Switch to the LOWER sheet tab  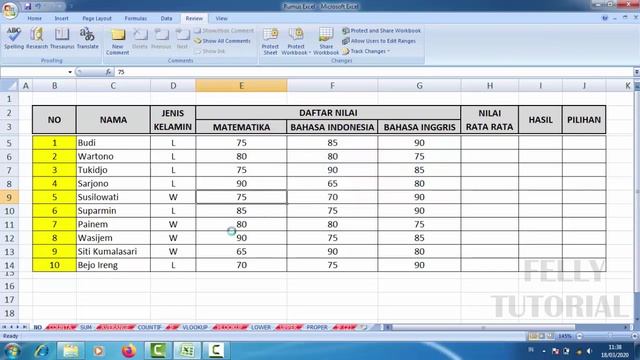click(261, 327)
